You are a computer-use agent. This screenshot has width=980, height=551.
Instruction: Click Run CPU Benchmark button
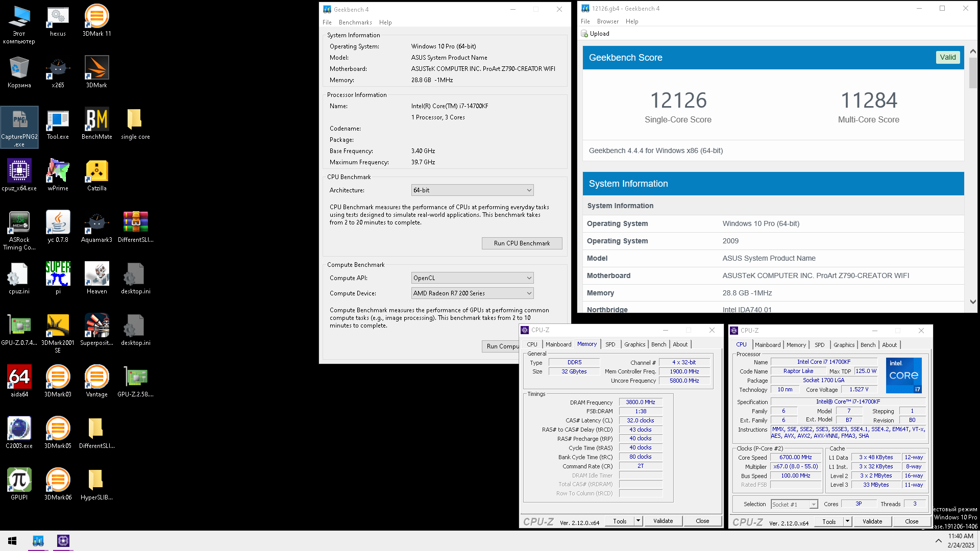(522, 243)
